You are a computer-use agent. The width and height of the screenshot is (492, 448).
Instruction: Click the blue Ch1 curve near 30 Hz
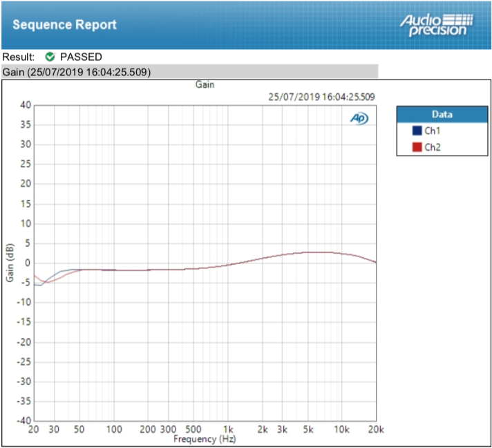[x=54, y=275]
